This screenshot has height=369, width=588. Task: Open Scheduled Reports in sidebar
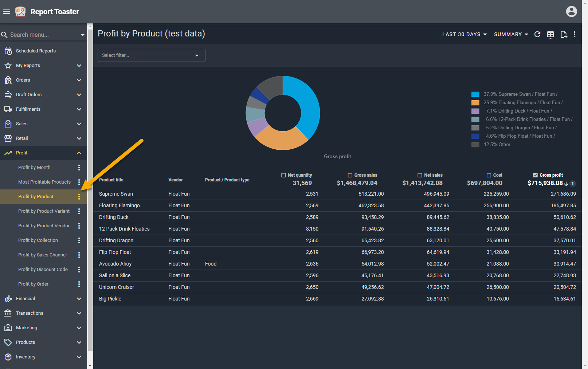click(x=36, y=51)
